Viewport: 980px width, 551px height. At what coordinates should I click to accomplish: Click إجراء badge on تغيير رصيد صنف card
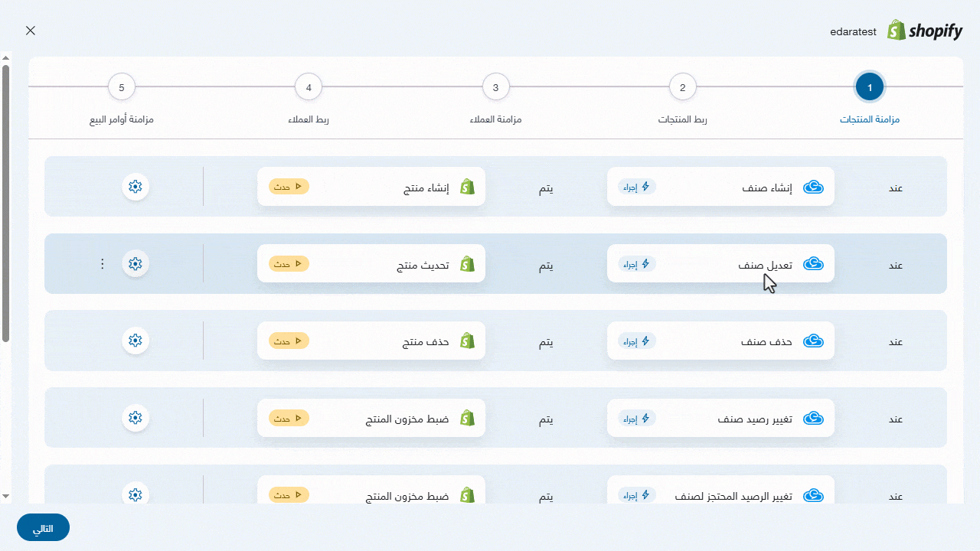pyautogui.click(x=637, y=419)
